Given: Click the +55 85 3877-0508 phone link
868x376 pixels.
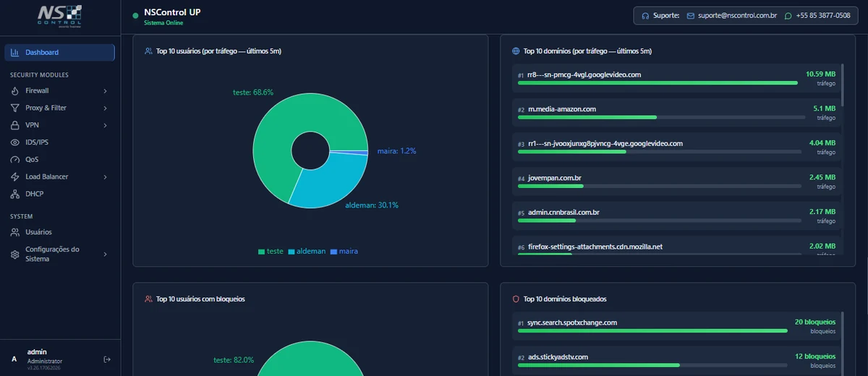Looking at the screenshot, I should coord(822,15).
